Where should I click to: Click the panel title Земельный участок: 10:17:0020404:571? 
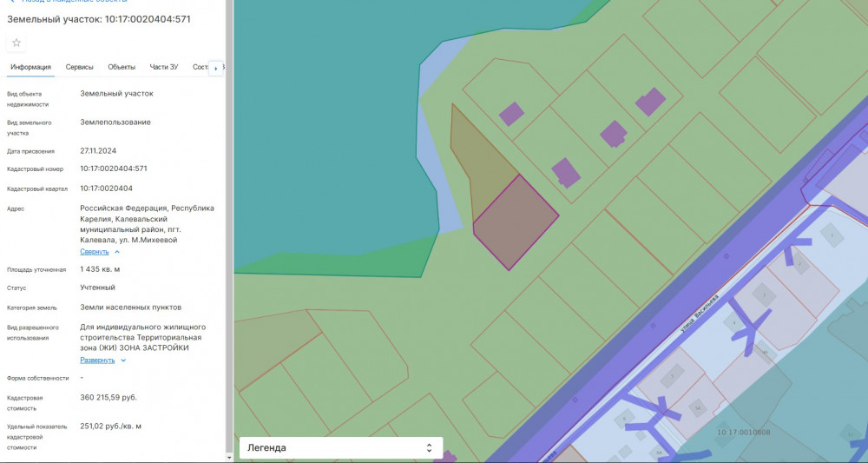coord(99,19)
